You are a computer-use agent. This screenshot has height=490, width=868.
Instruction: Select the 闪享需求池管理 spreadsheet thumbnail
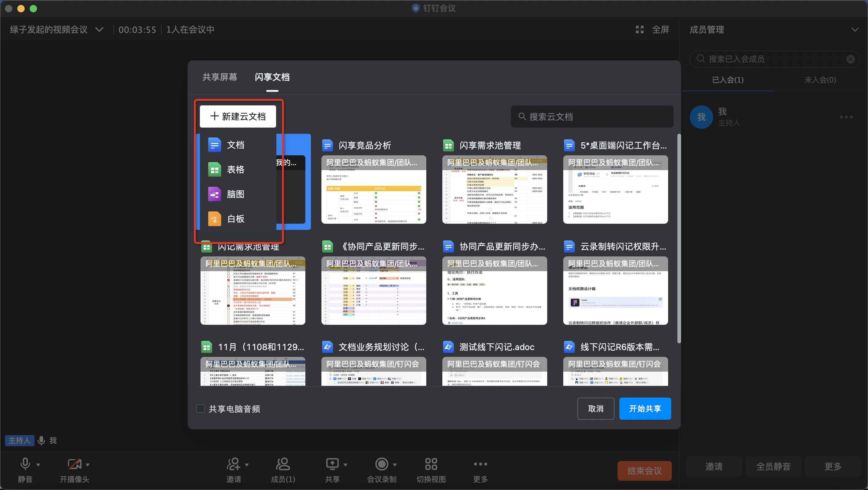(x=495, y=190)
